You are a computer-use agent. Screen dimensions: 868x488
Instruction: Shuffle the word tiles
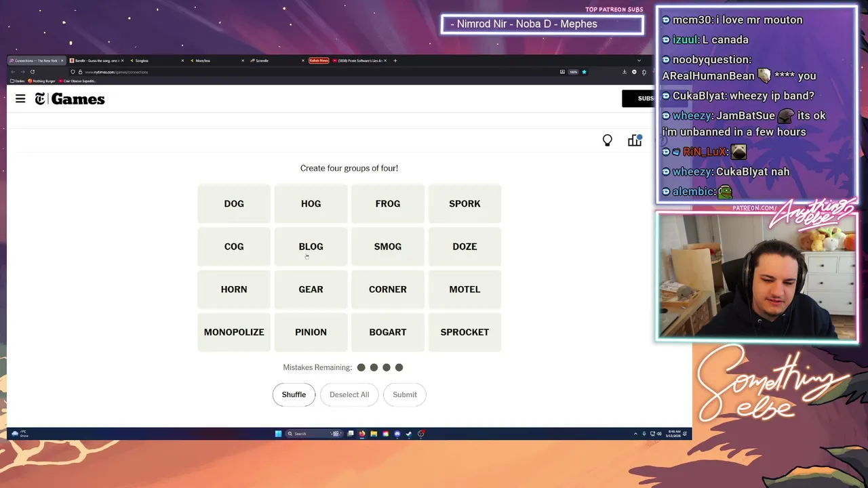click(294, 394)
